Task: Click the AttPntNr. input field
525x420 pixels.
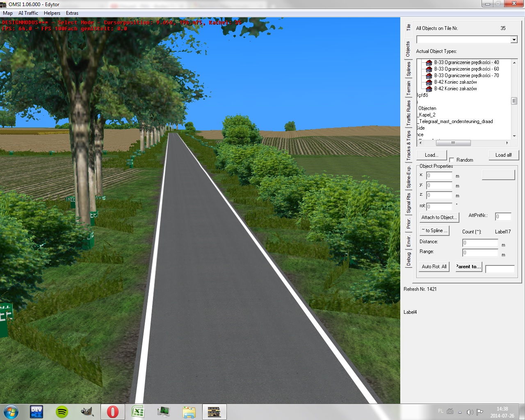Action: (503, 217)
